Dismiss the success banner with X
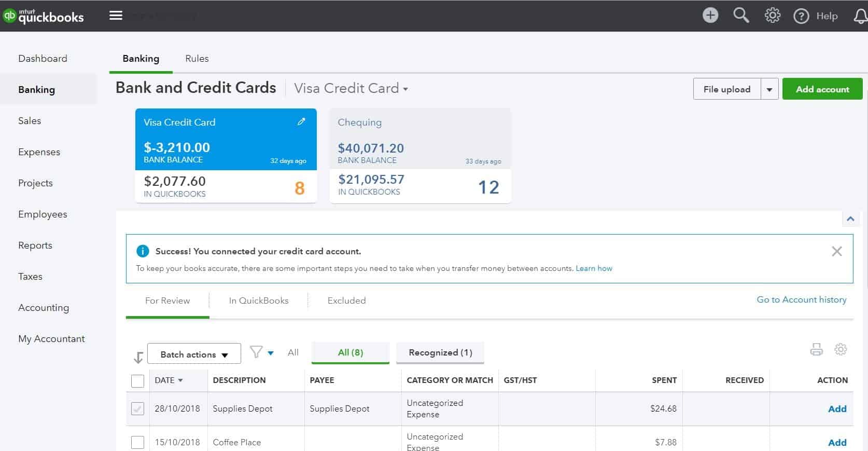 [x=837, y=251]
